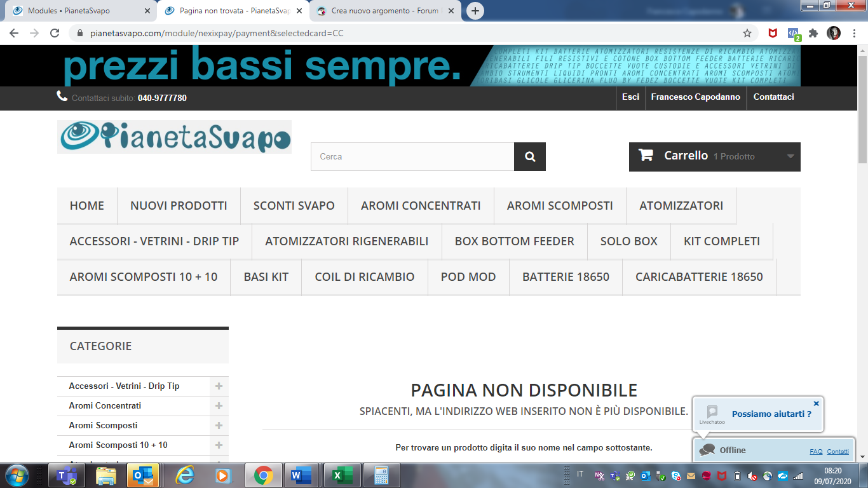This screenshot has width=868, height=488.
Task: Open the Chrome extensions puzzle menu
Action: click(813, 33)
